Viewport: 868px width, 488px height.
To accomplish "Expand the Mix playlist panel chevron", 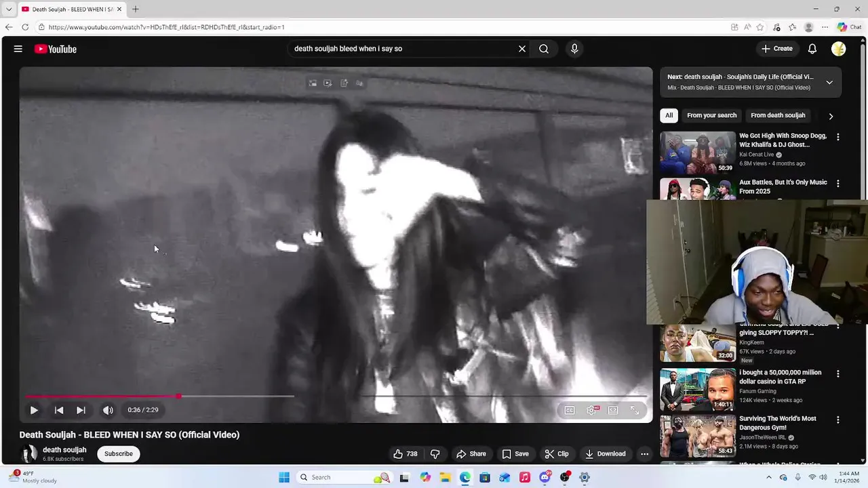I will 829,83.
